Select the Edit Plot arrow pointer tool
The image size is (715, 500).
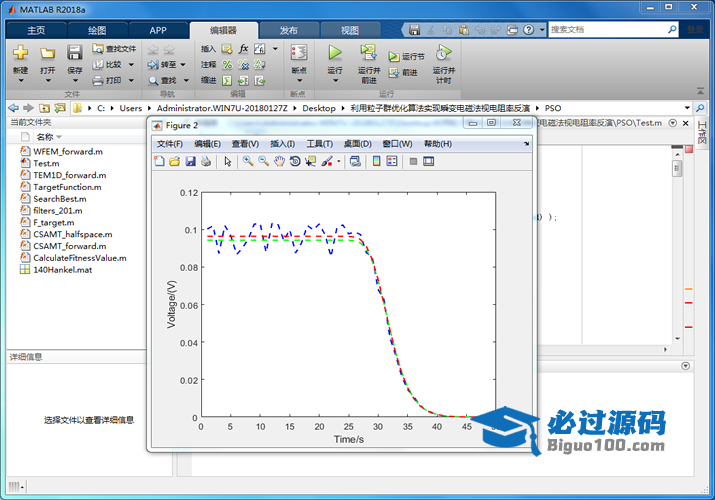click(228, 161)
